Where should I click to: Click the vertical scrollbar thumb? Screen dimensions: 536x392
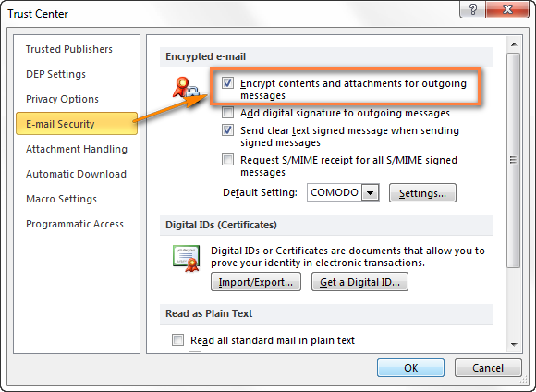(x=514, y=160)
